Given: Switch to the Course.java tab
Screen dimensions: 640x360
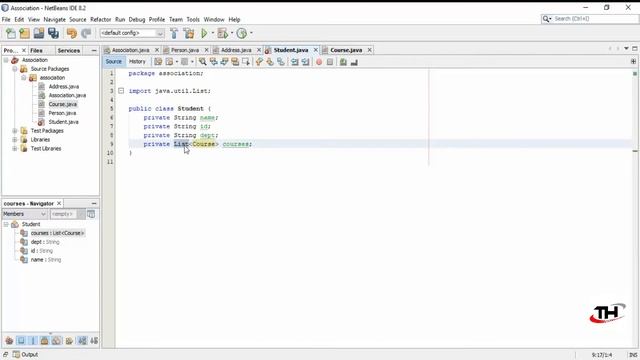Looking at the screenshot, I should click(346, 50).
